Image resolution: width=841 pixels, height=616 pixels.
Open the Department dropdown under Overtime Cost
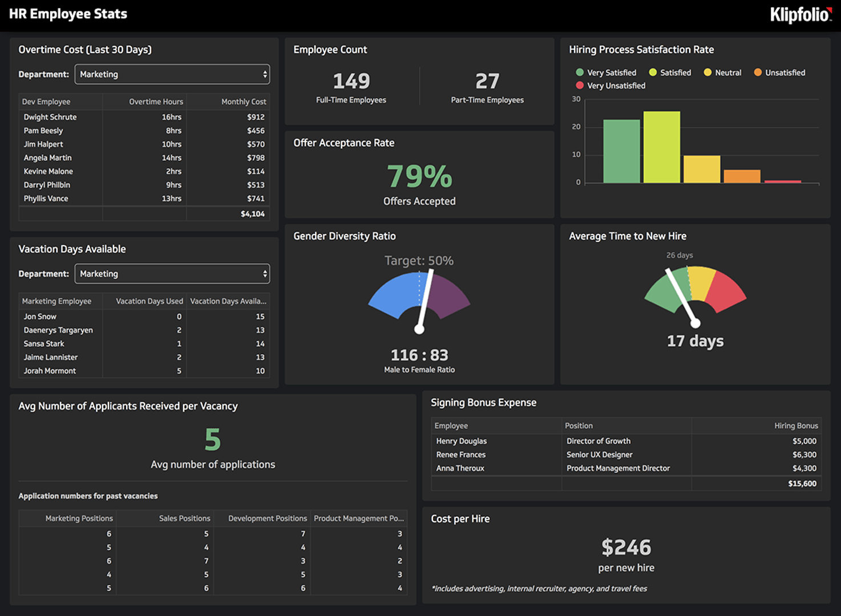(172, 74)
